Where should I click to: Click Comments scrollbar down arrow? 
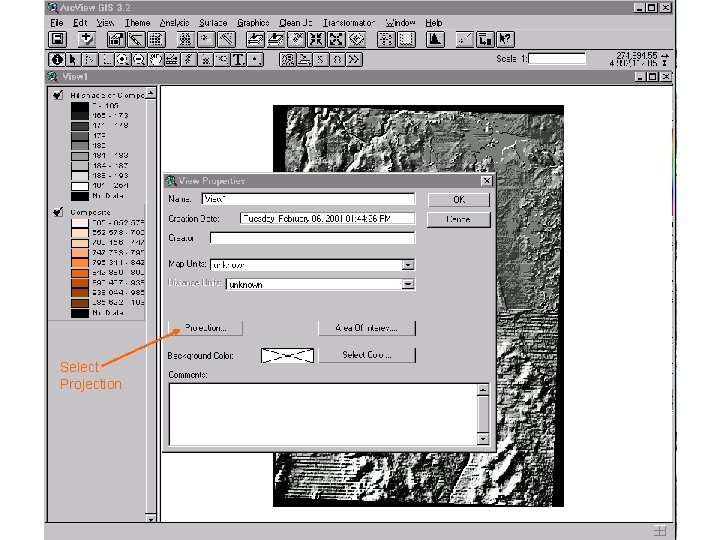483,439
